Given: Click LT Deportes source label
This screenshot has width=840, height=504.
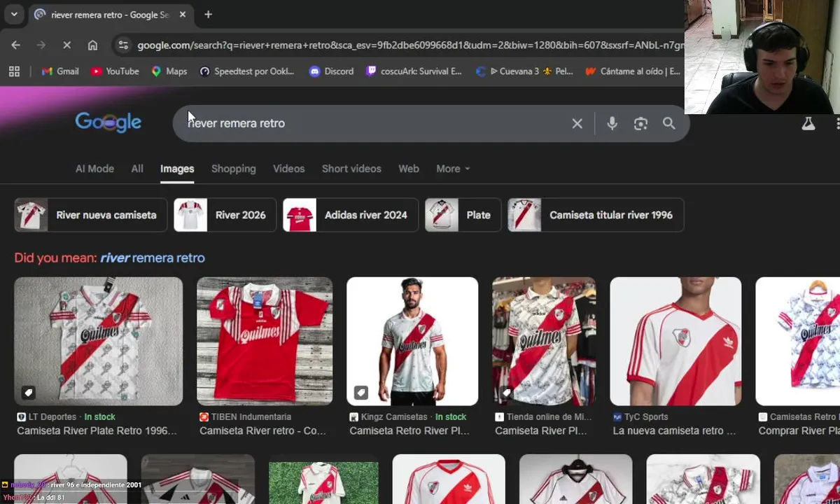Looking at the screenshot, I should pos(52,416).
